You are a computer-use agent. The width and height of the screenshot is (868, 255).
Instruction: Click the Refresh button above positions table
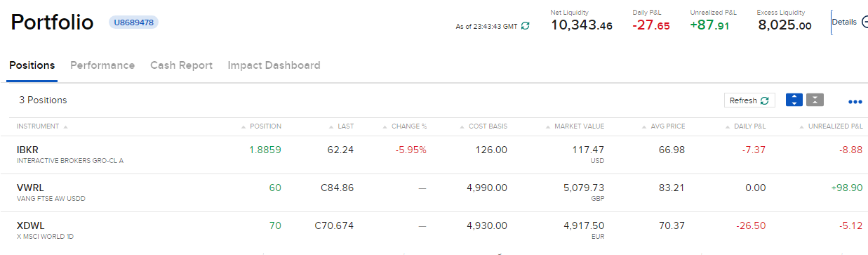tap(749, 100)
